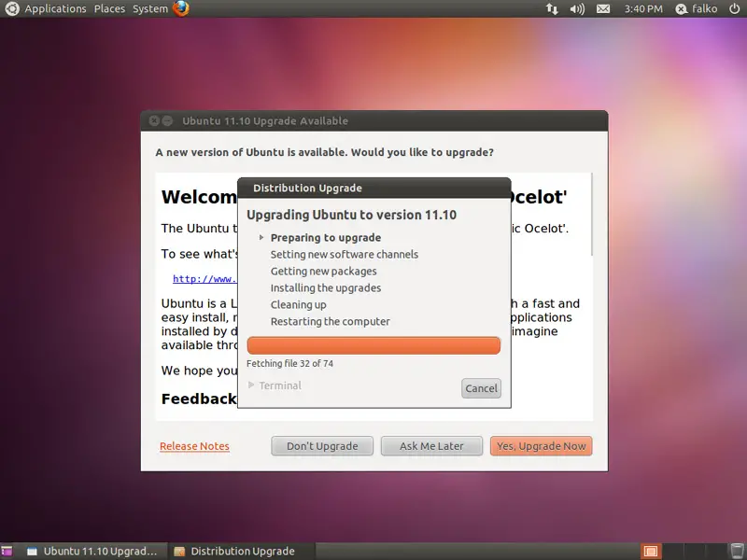
Task: Open the sound volume indicator
Action: 577,8
